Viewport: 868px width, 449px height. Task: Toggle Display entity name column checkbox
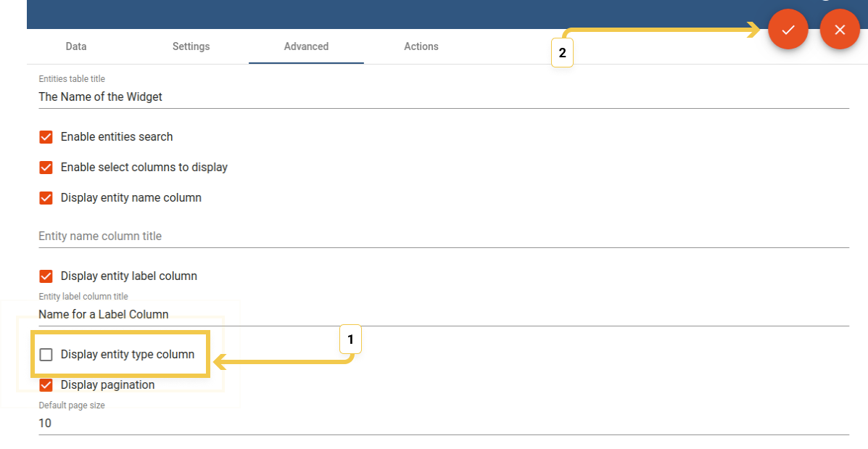pos(46,198)
